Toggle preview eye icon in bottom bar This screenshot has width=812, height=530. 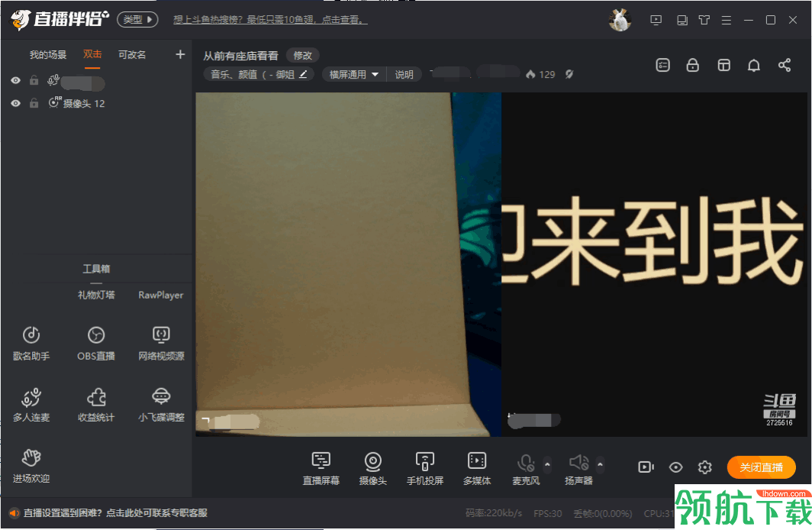675,467
